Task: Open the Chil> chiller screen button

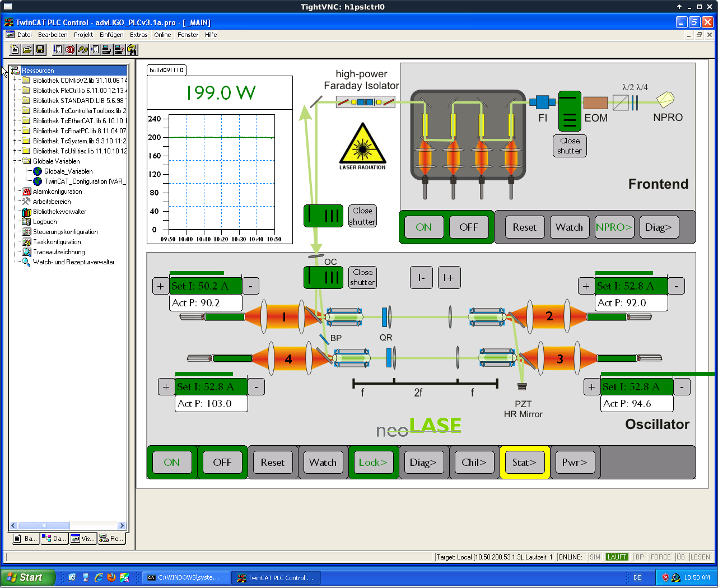Action: 474,463
